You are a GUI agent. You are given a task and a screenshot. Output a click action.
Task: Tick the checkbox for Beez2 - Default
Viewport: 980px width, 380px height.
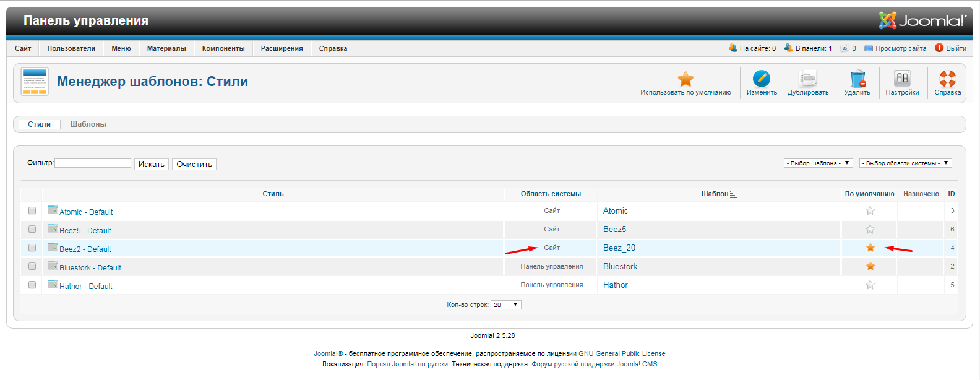click(x=32, y=248)
